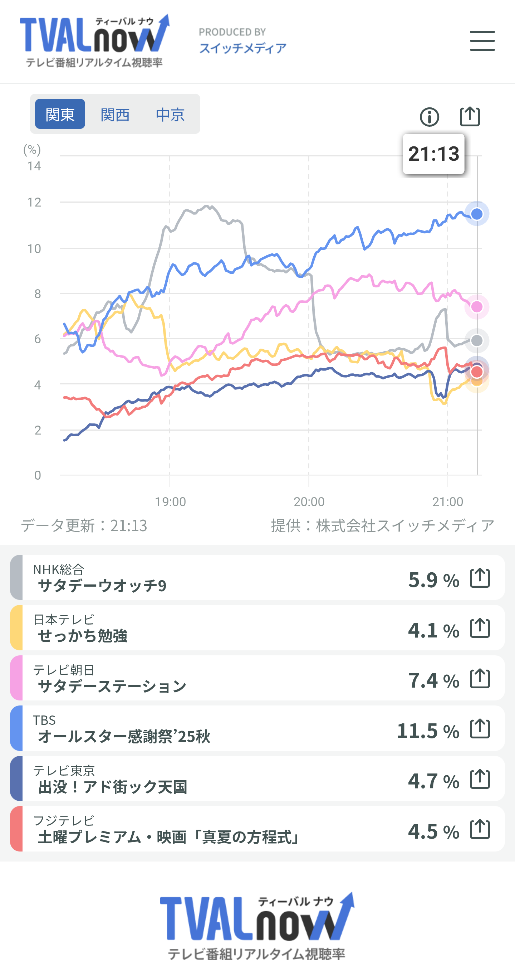This screenshot has height=980, width=515.
Task: Click the TVAL now header logo
Action: [94, 41]
